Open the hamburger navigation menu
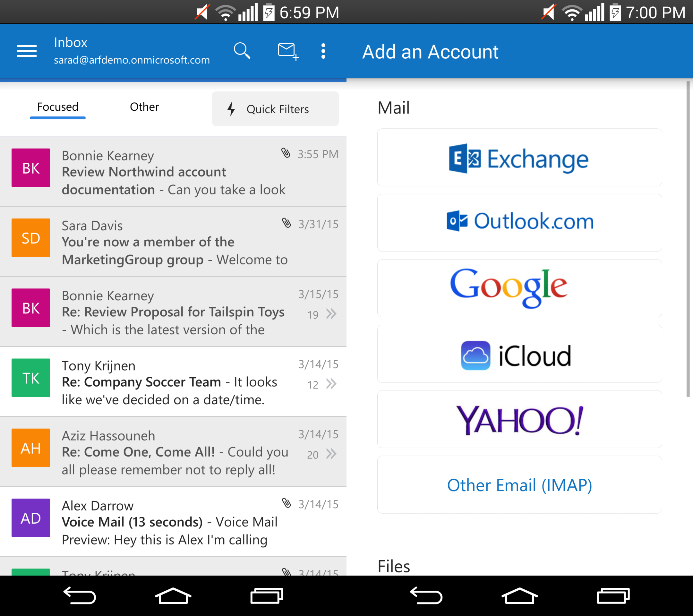The image size is (693, 616). tap(27, 51)
